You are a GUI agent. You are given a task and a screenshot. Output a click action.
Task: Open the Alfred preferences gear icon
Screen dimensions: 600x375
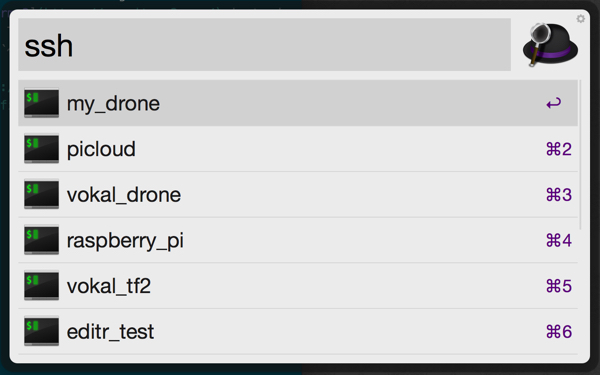[x=580, y=19]
